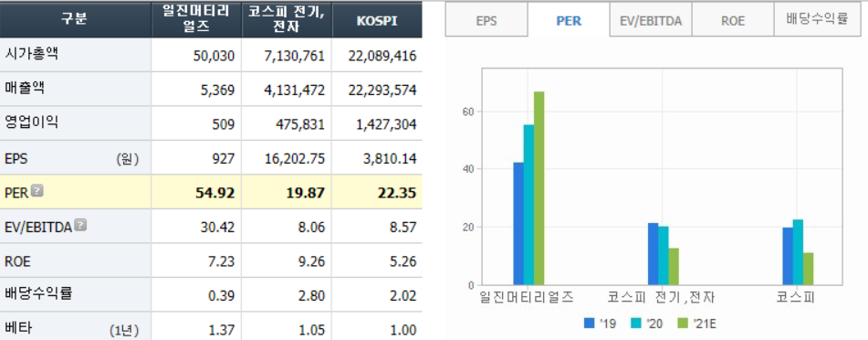The image size is (868, 340).
Task: Select the PER row label
Action: (16, 193)
